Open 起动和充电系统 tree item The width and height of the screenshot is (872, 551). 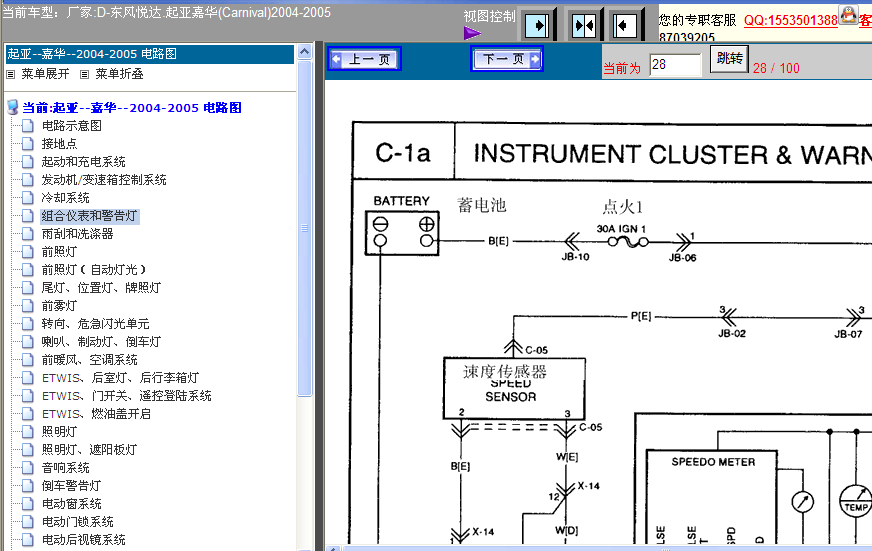point(83,162)
